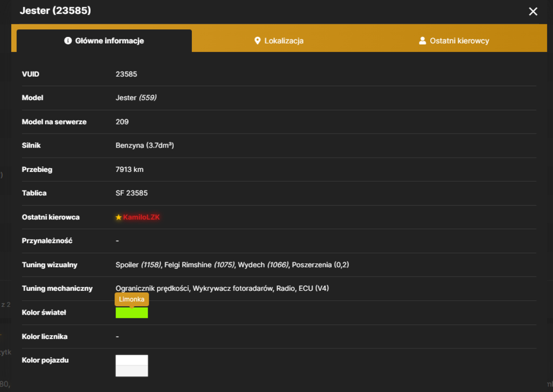The width and height of the screenshot is (553, 392).
Task: Click the lime green light color swatch
Action: [x=132, y=313]
